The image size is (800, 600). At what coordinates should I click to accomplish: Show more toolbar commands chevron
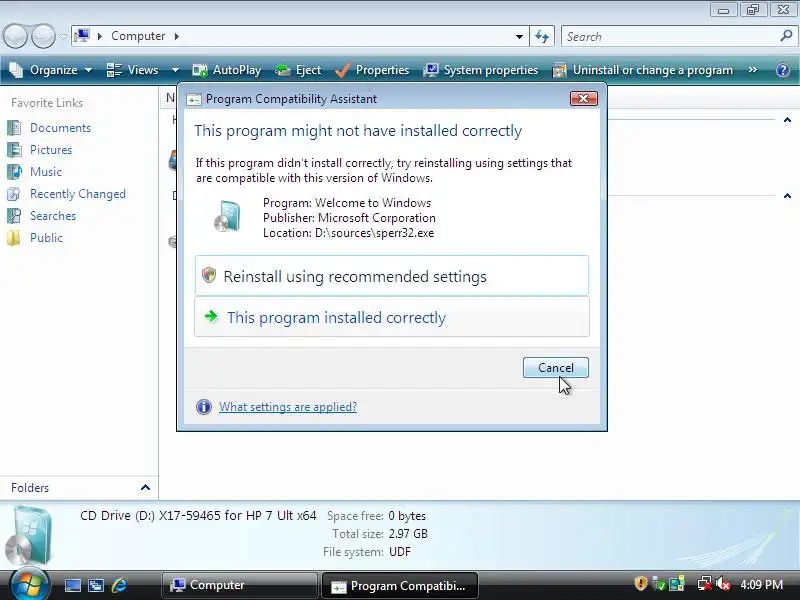coord(753,70)
